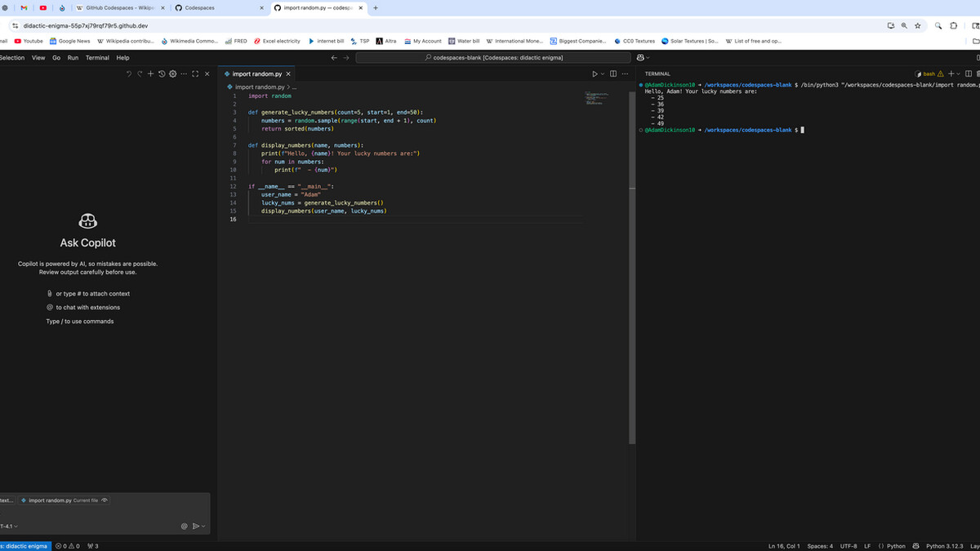980x551 pixels.
Task: Click the editor vertical scrollbar
Action: pos(632,267)
